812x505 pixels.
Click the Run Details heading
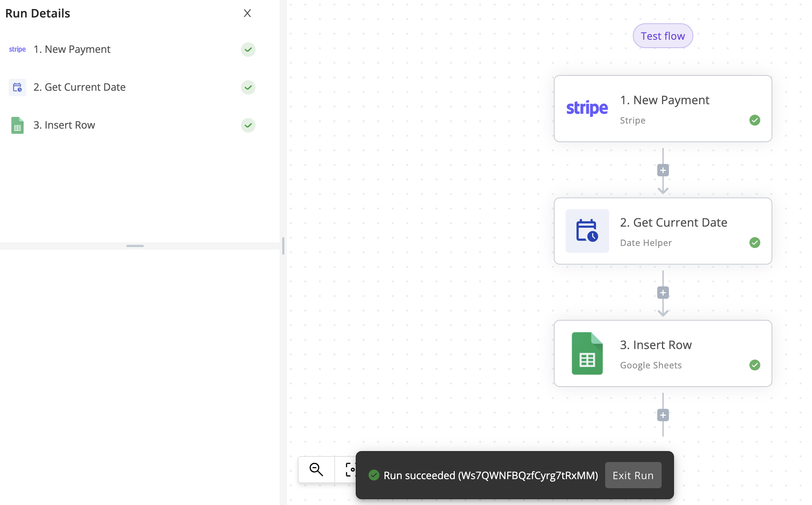(x=38, y=13)
